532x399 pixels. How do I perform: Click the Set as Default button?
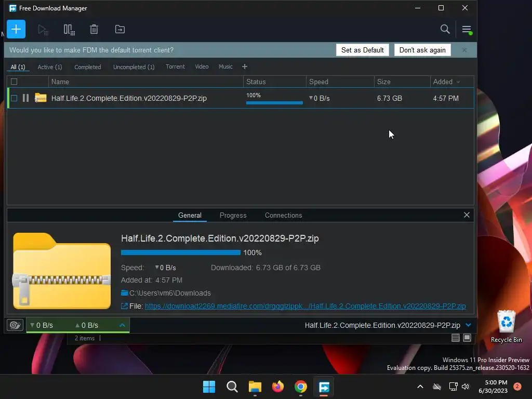(362, 50)
